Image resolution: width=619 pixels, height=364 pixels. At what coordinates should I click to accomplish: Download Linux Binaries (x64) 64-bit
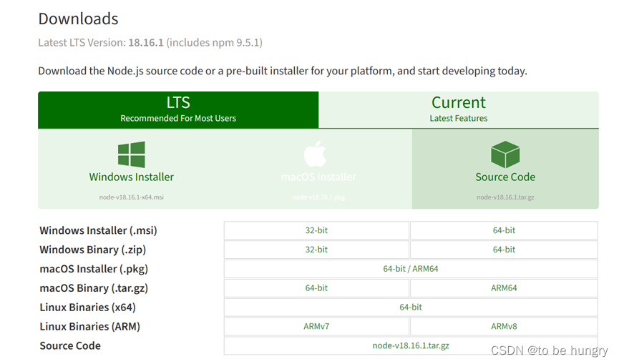tap(411, 308)
